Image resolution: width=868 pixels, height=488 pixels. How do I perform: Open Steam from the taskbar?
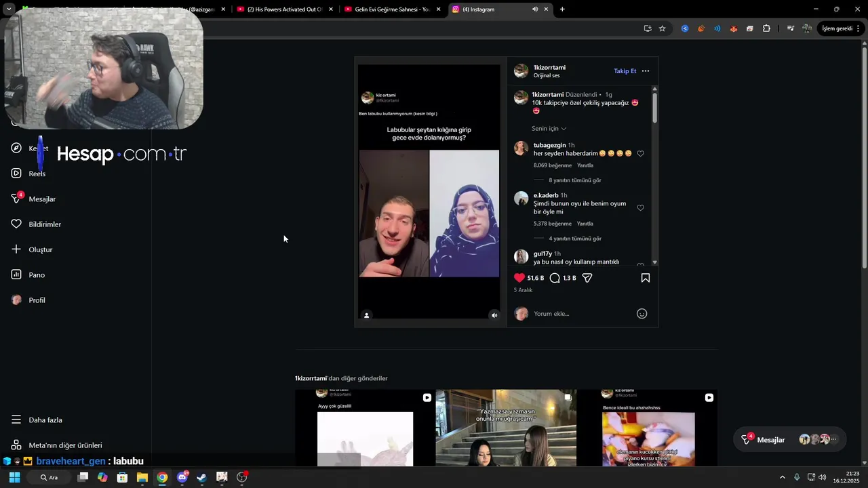coord(201,477)
